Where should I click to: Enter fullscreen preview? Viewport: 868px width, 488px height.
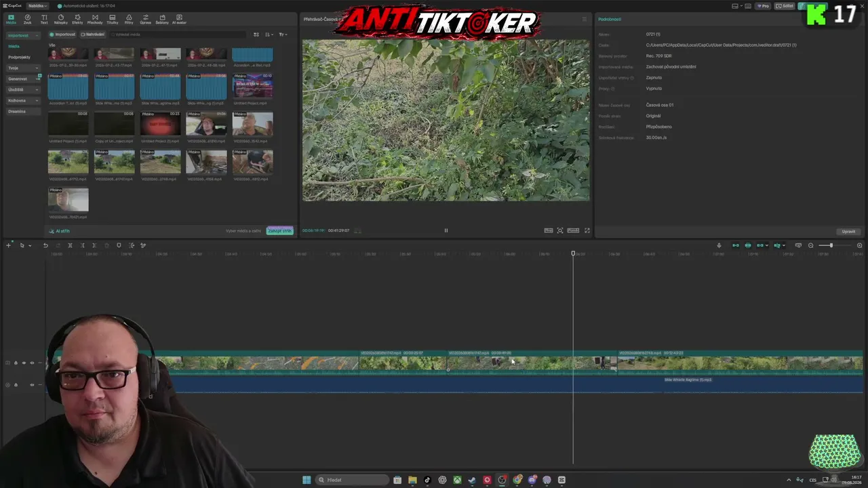click(x=587, y=230)
